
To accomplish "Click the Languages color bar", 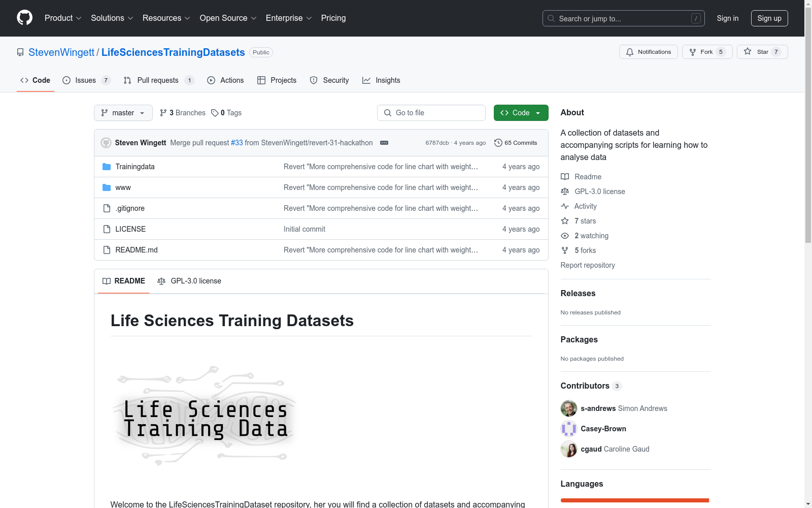I will pyautogui.click(x=635, y=500).
